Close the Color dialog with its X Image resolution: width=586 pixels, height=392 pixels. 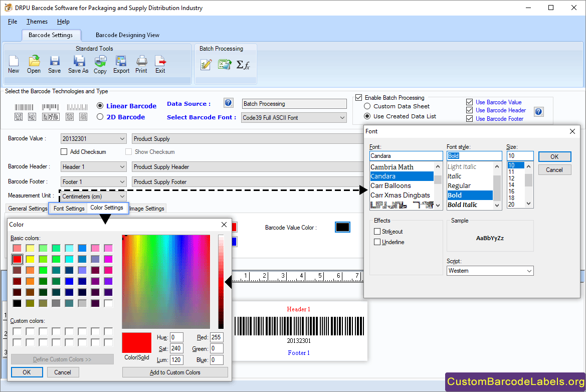click(x=224, y=224)
